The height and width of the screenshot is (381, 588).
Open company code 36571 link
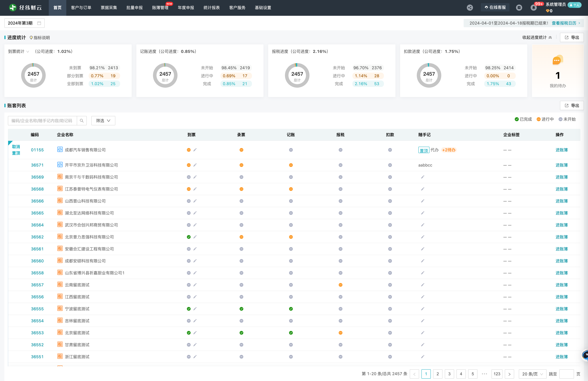37,165
